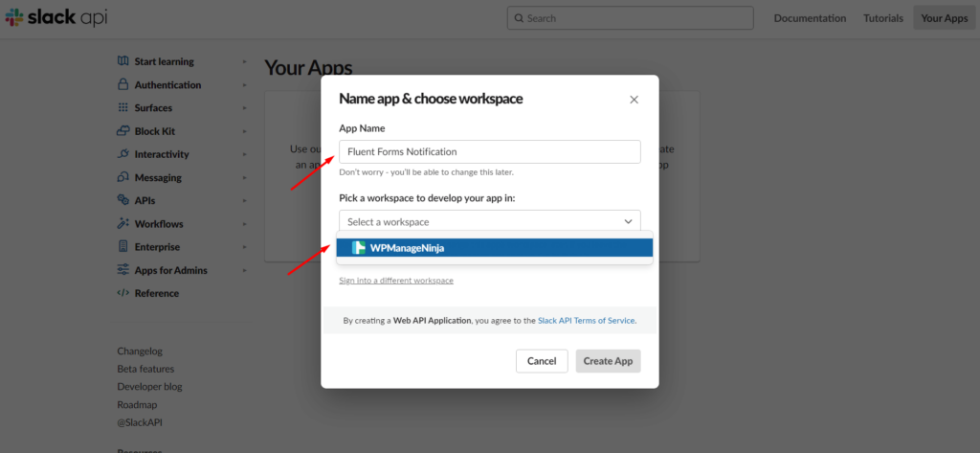Open the Roadmap link
This screenshot has width=980, height=453.
click(137, 404)
